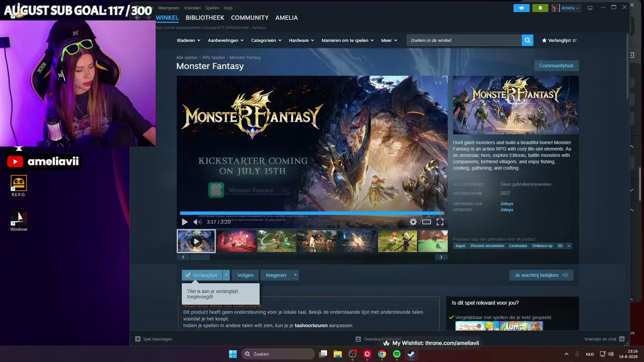This screenshot has height=362, width=644.
Task: Open the Steam announcements megaphone icon
Action: 522,8
